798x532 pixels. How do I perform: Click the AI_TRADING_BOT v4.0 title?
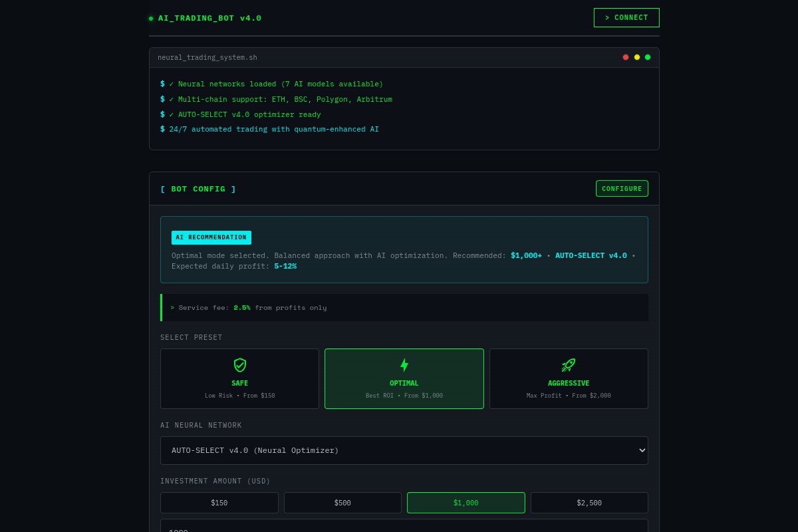pyautogui.click(x=209, y=19)
